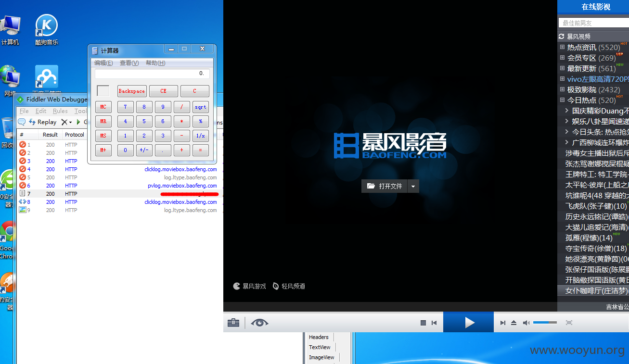Open the 酷狗音乐 desktop shortcut
Image resolution: width=629 pixels, height=364 pixels.
click(47, 30)
